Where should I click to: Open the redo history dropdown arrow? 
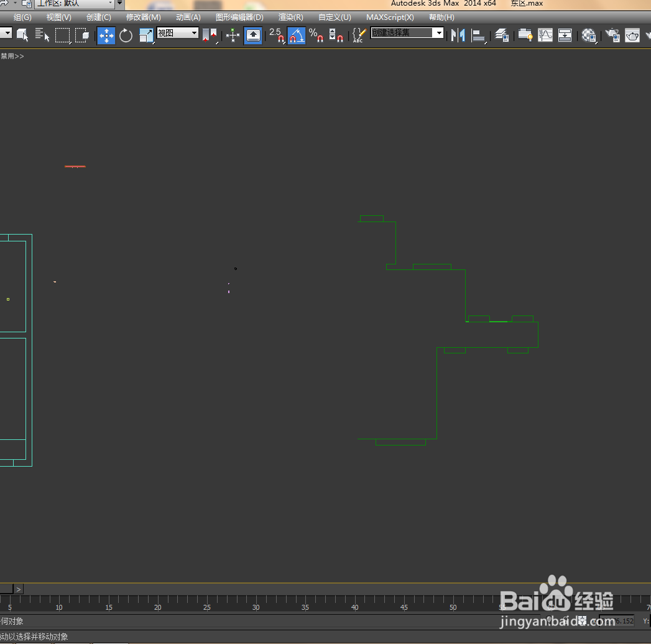(x=16, y=3)
